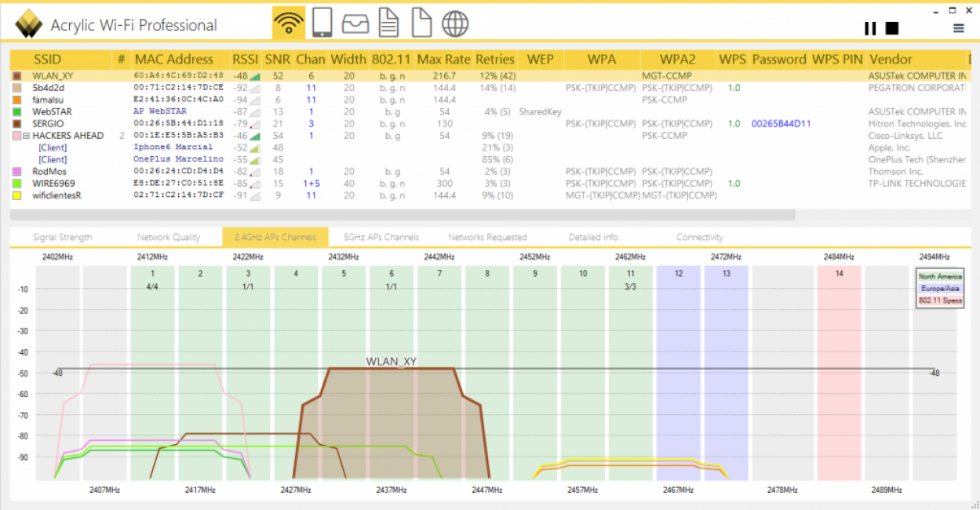Sort by the Retries column header

point(495,59)
